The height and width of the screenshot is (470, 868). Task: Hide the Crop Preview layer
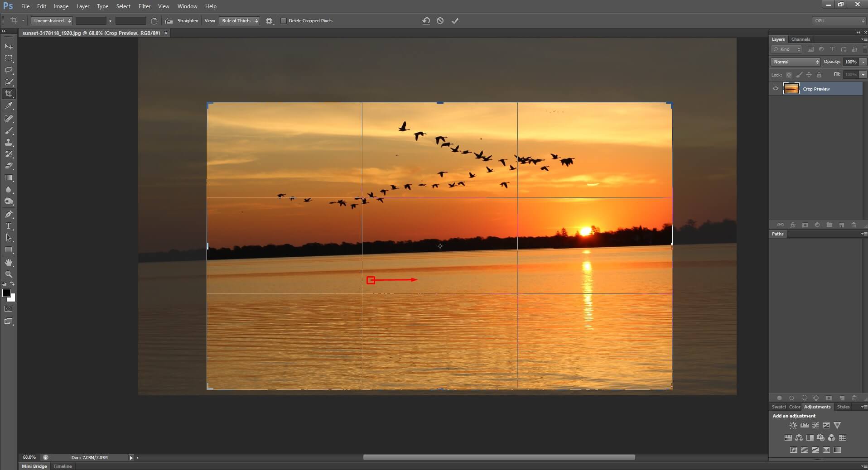tap(776, 89)
